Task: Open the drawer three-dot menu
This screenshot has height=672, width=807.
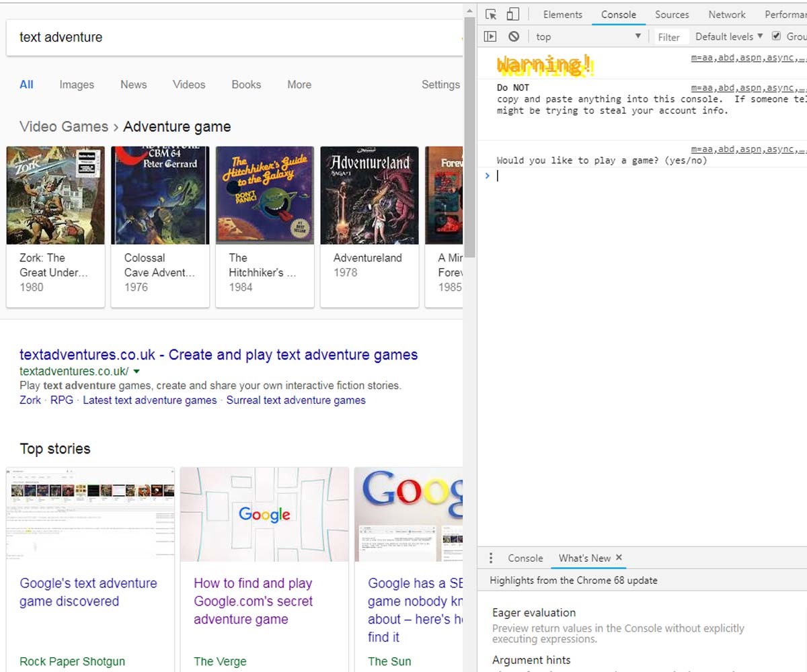Action: 491,558
